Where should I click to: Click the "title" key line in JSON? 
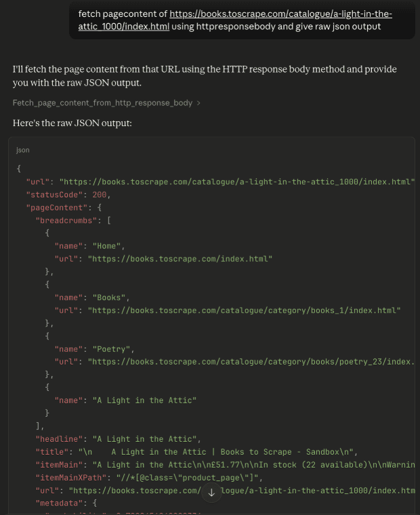tap(54, 452)
